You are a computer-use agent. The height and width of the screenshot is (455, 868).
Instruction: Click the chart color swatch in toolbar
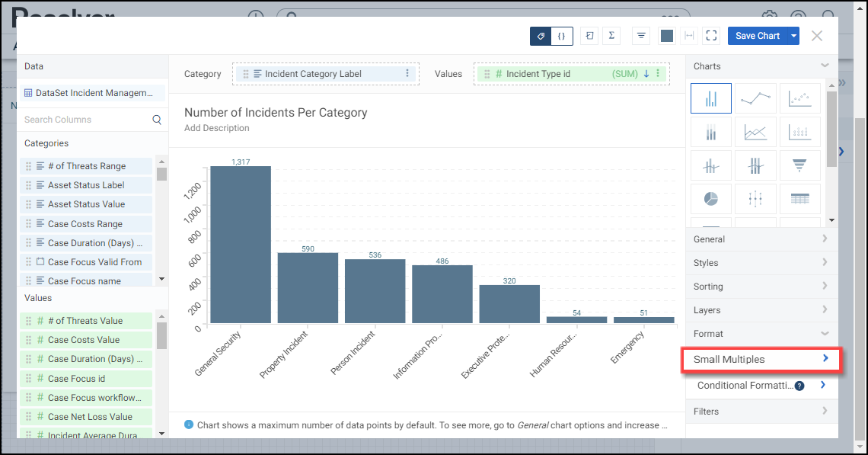667,36
